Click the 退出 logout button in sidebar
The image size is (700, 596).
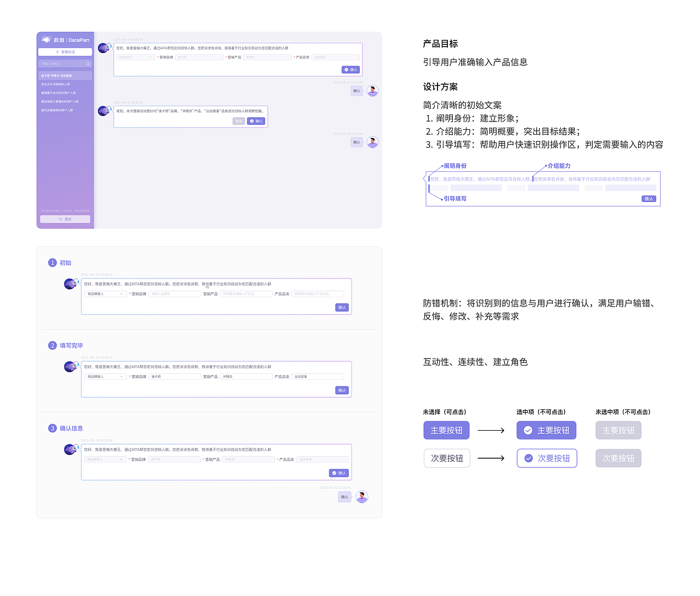click(65, 219)
